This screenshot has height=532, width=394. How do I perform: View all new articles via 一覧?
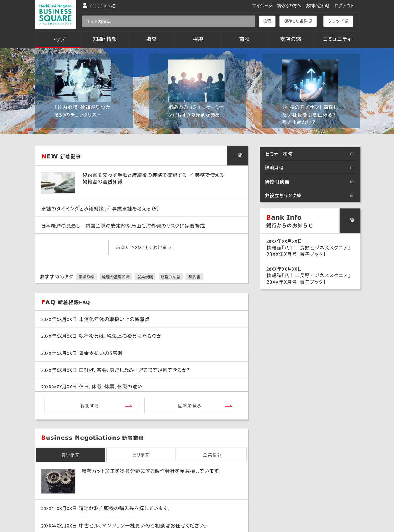237,155
